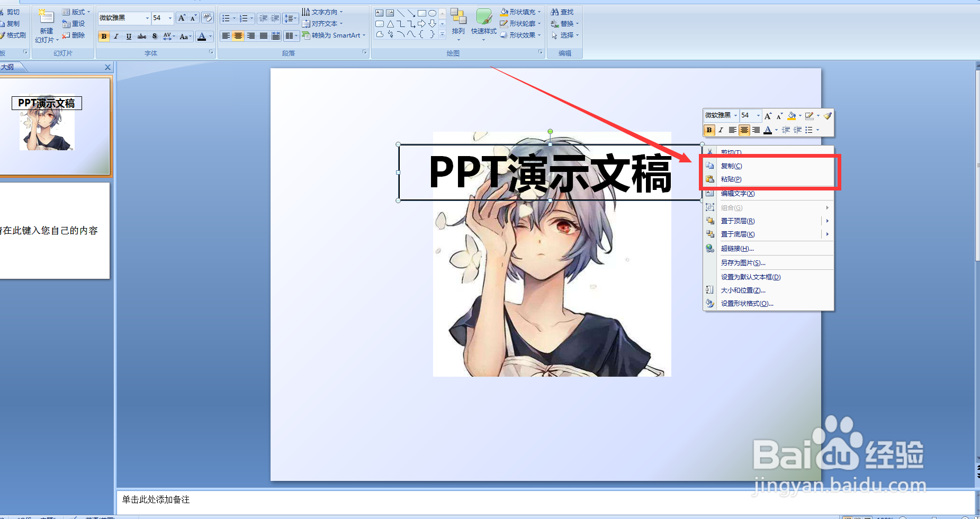
Task: Select the rectangle shape in gallery
Action: point(421,13)
